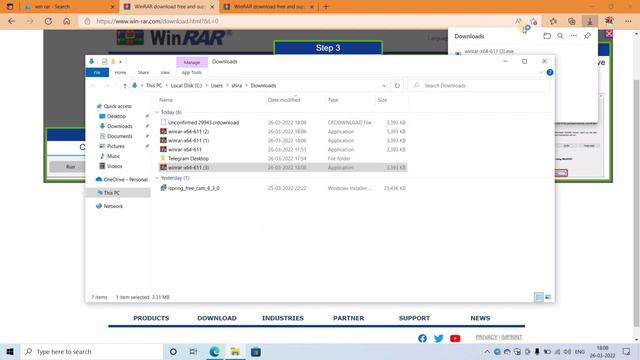The height and width of the screenshot is (360, 640).
Task: Open the PRIVACY link in footer
Action: (x=487, y=337)
